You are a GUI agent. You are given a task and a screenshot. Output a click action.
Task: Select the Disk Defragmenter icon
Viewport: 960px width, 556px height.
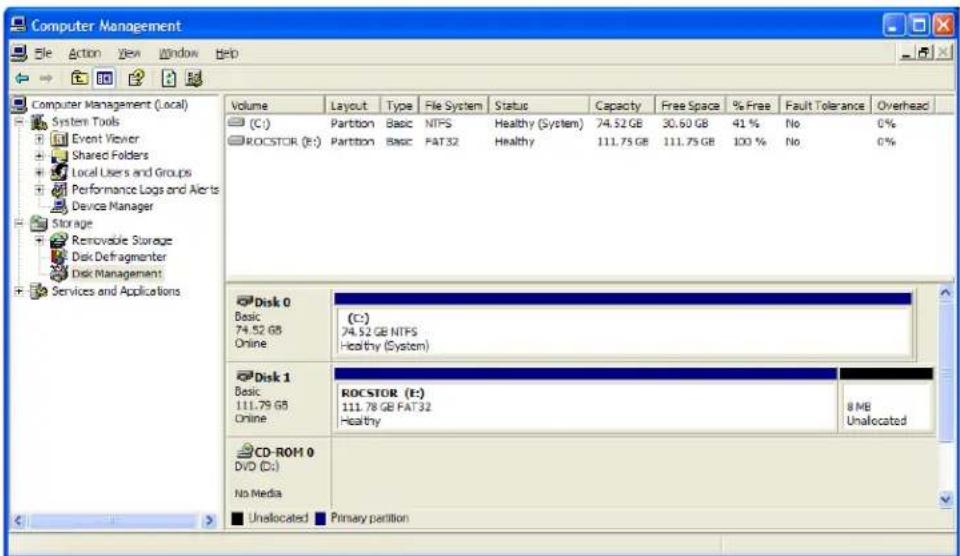coord(59,257)
